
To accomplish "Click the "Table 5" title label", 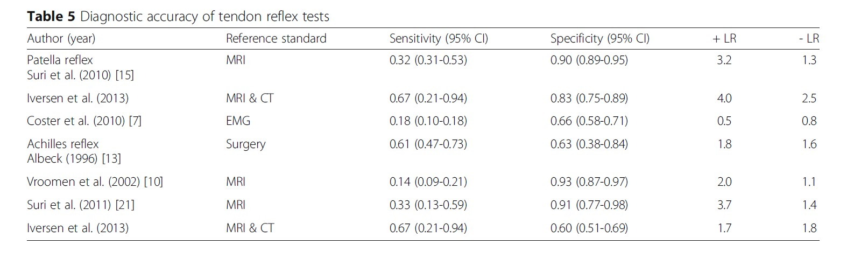I will click(x=51, y=17).
